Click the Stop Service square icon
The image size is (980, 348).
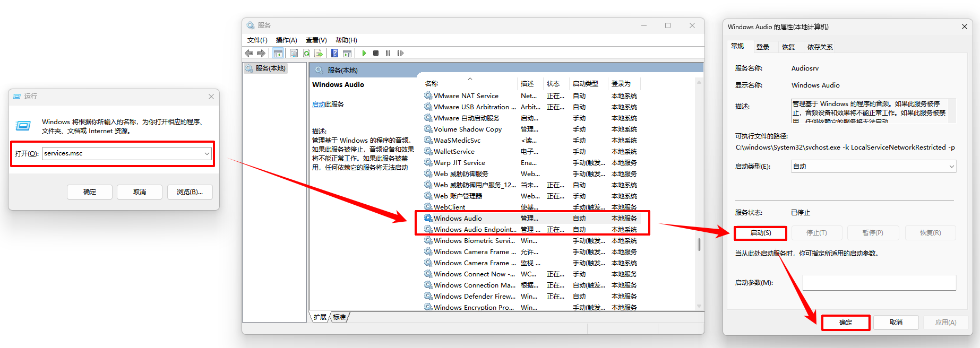(x=376, y=53)
